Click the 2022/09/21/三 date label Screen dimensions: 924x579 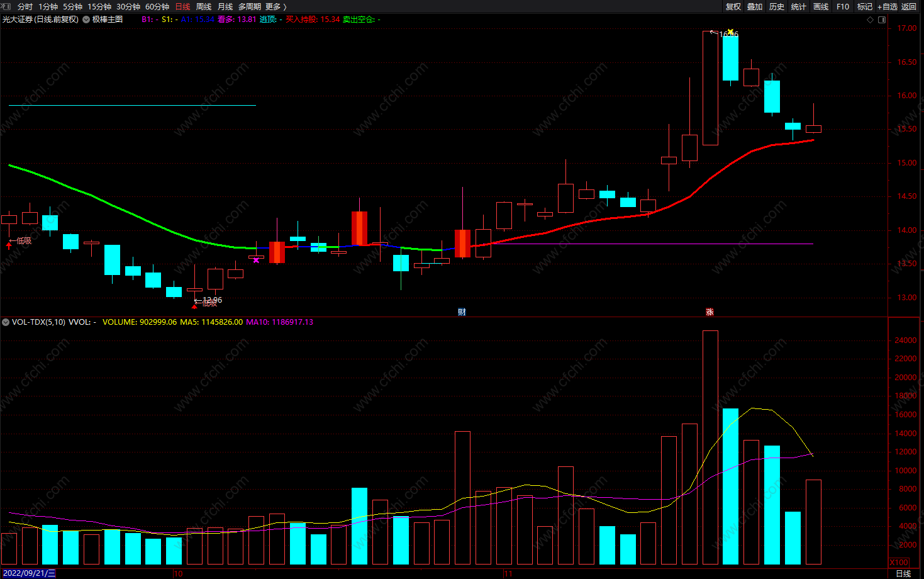point(29,574)
